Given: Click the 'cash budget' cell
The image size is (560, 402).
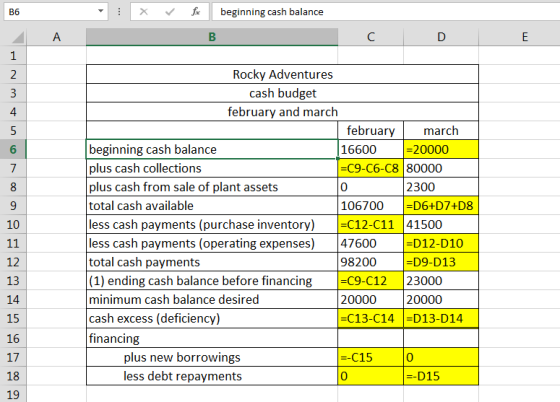Looking at the screenshot, I should (x=282, y=93).
